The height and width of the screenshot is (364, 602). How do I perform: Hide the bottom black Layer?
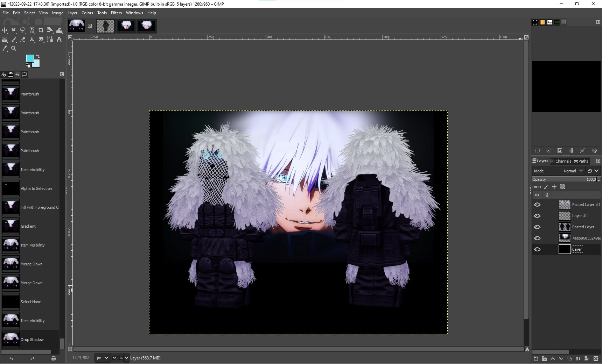[537, 249]
